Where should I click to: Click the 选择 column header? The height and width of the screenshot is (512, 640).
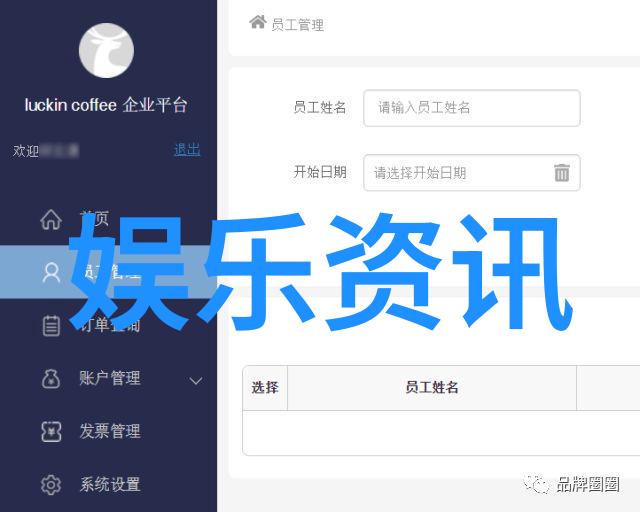click(x=265, y=387)
